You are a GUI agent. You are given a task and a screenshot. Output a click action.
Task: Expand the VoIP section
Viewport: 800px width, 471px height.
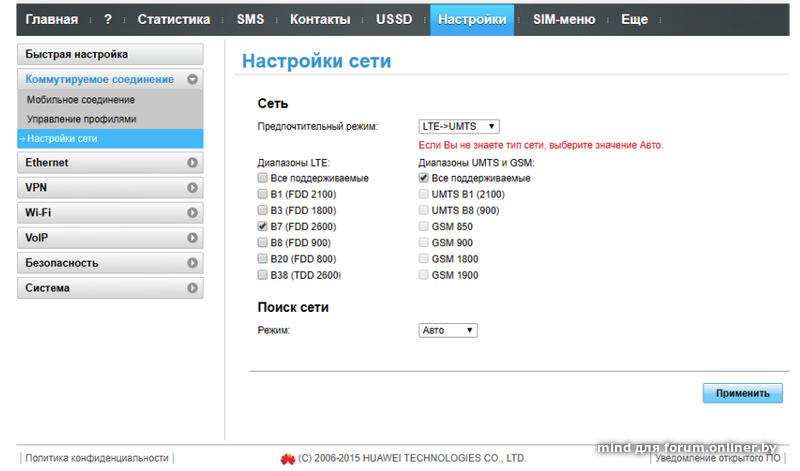[x=110, y=238]
